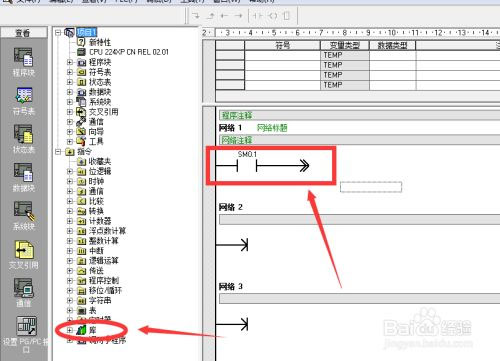Click the 程序注释 comment field
Viewport: 500px width, 361px height.
tap(359, 116)
